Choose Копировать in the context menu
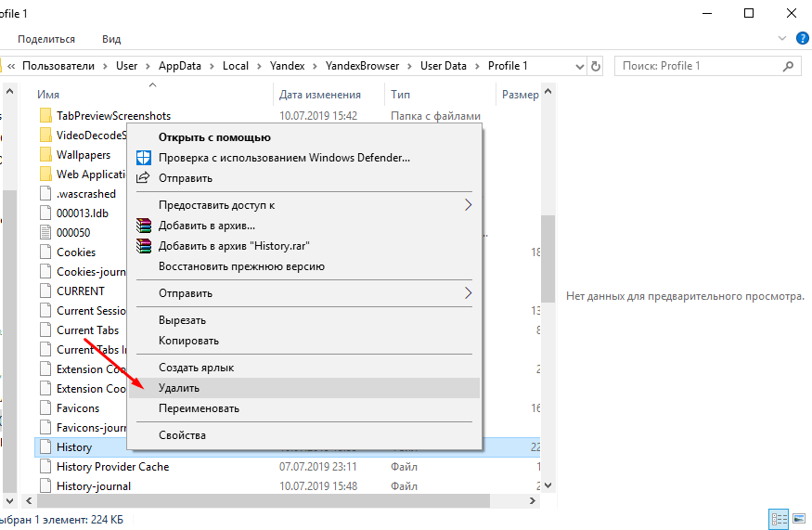Viewport: 812px width, 530px height. tap(304, 341)
